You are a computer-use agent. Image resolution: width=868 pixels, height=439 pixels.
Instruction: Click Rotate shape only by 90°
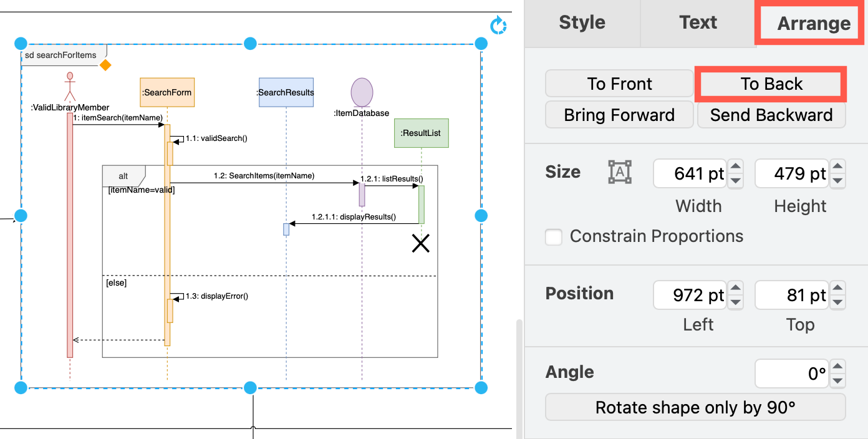click(x=695, y=407)
